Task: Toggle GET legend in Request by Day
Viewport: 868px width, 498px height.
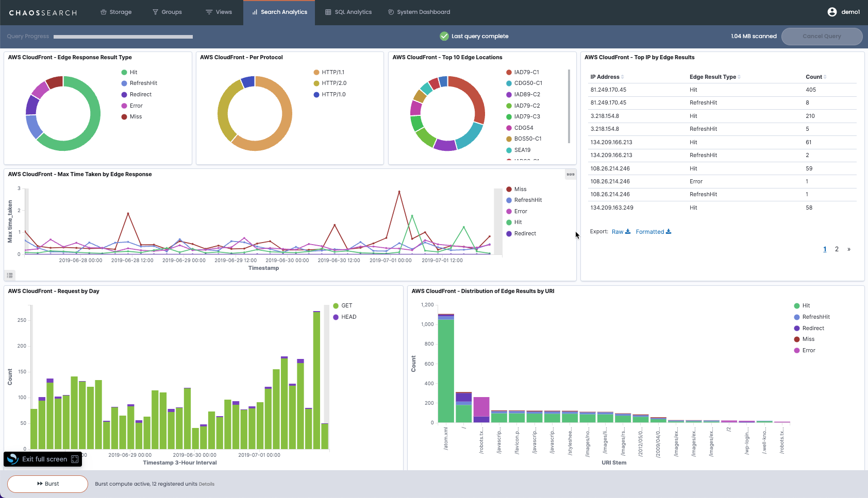Action: coord(343,305)
